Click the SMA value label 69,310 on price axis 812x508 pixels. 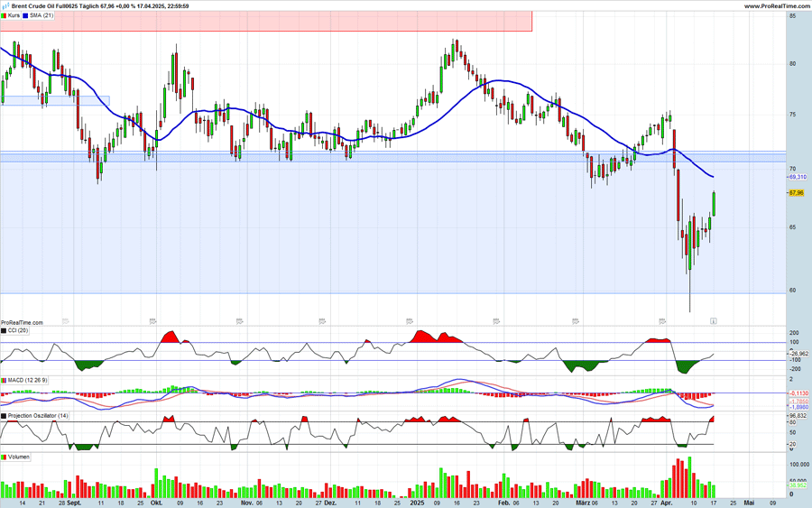(x=797, y=177)
